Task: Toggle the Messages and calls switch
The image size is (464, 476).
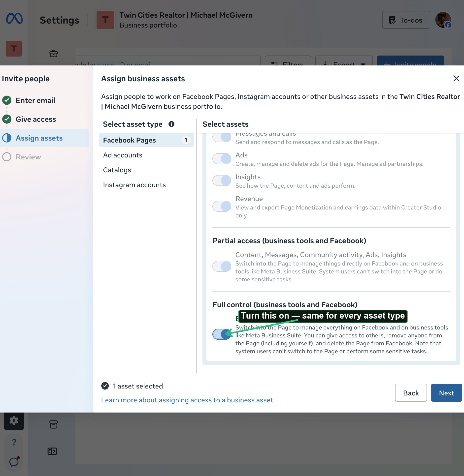Action: [x=222, y=137]
